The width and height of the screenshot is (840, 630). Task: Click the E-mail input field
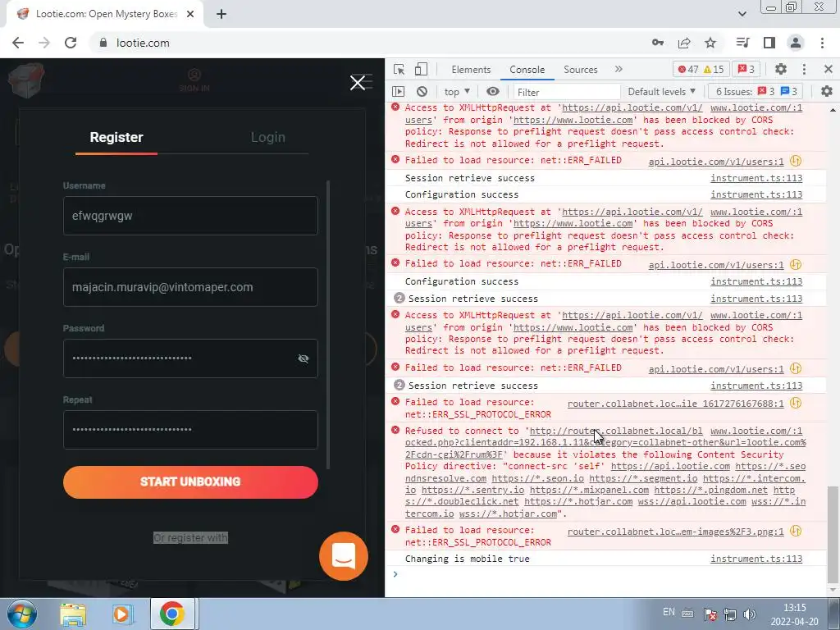click(190, 287)
